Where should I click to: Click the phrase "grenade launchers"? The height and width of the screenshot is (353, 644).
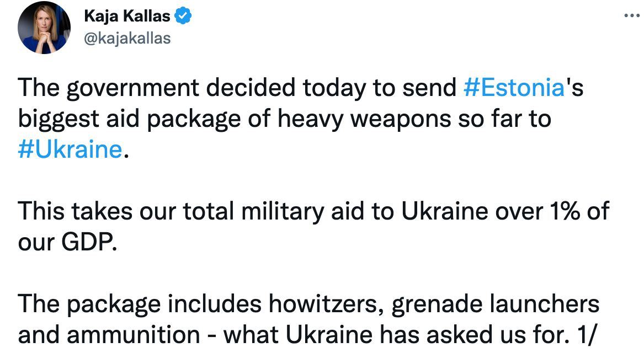[x=495, y=304]
